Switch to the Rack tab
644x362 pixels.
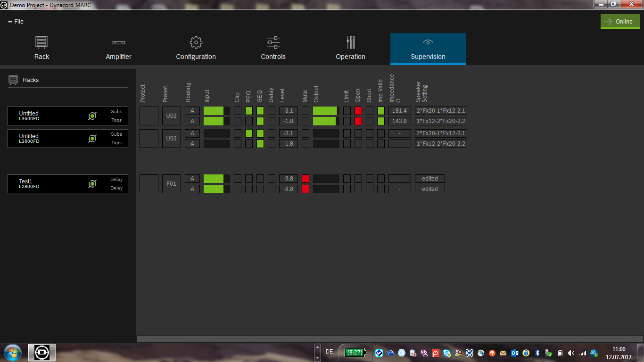pyautogui.click(x=41, y=49)
